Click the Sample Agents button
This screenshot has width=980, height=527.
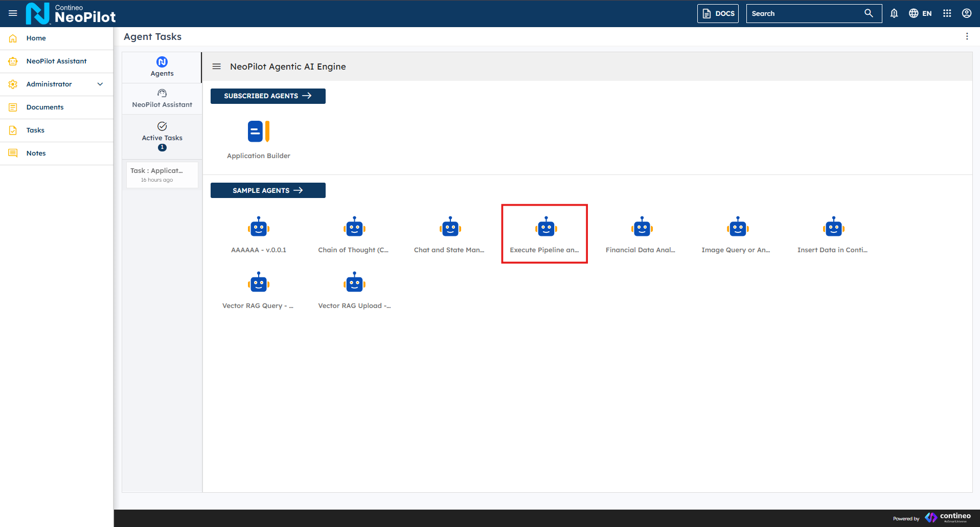(x=268, y=190)
